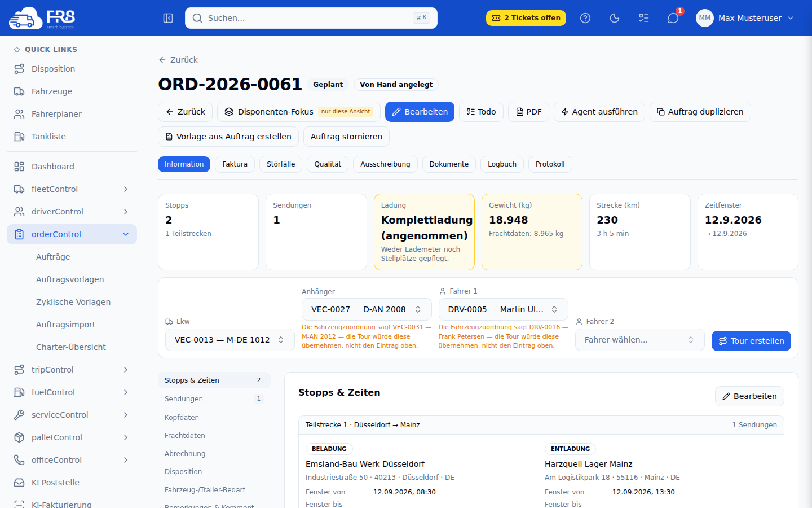Switch to the Logbuch tab
This screenshot has height=508, width=812.
502,164
